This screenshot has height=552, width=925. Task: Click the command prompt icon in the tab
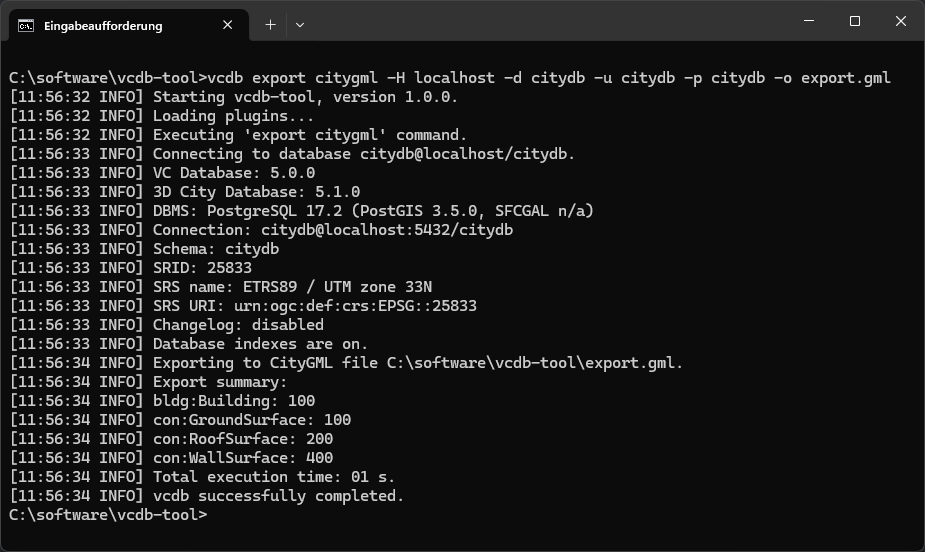(x=26, y=25)
